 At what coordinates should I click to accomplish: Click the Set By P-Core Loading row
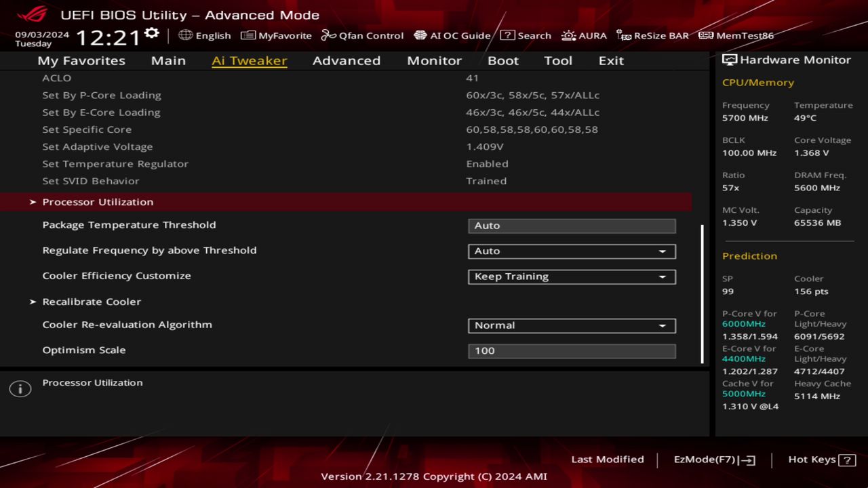[346, 96]
